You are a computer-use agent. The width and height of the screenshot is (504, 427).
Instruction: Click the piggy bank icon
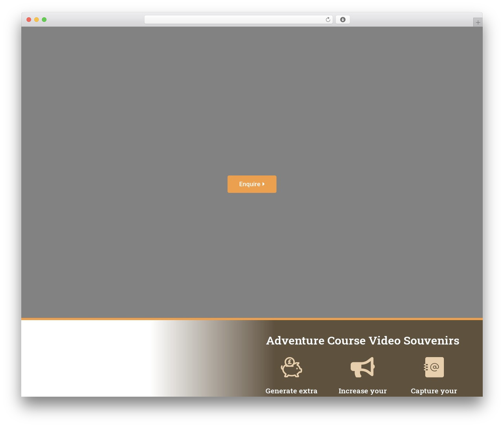coord(291,367)
